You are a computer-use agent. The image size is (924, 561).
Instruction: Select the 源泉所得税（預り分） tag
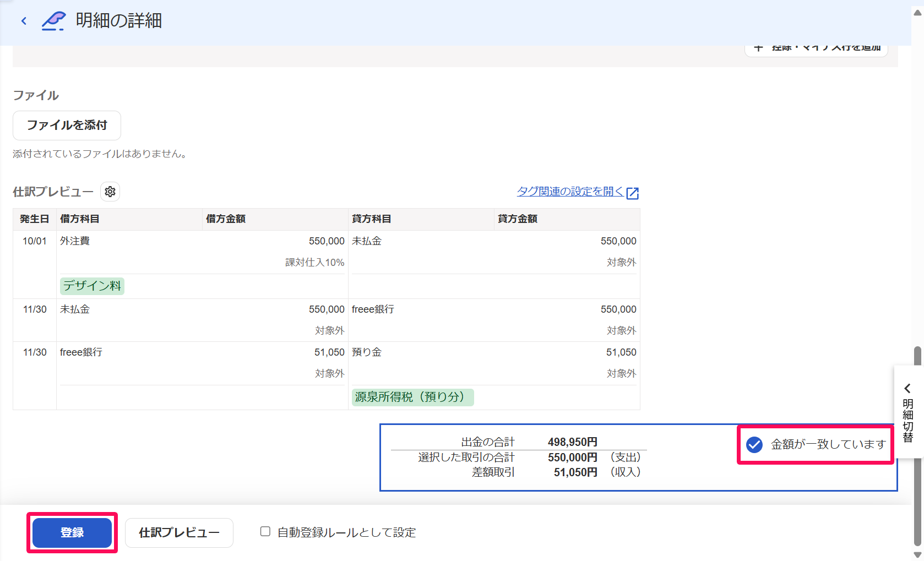(412, 397)
